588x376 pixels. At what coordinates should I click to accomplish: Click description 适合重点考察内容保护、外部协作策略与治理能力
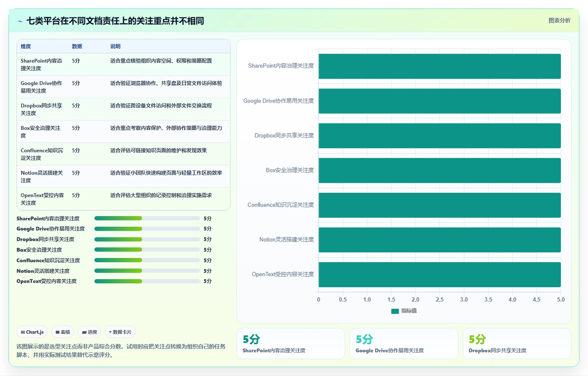coord(166,128)
